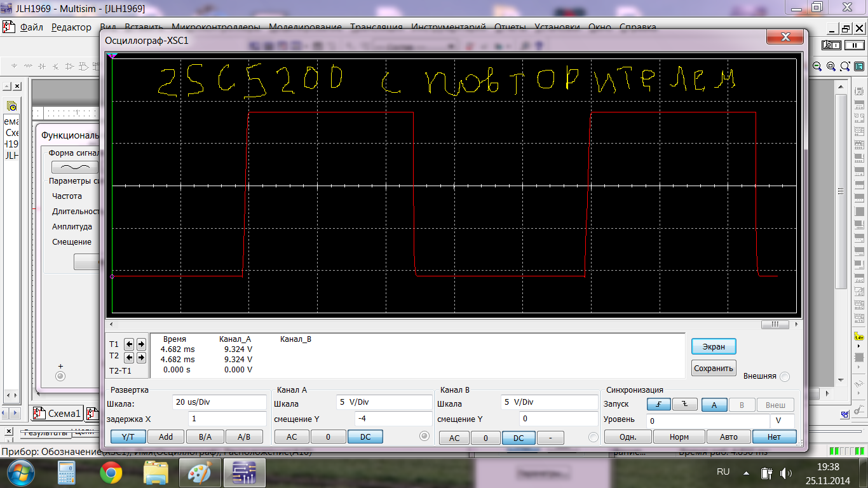868x488 pixels.
Task: Select rising edge trigger in Запуск
Action: [x=659, y=405]
